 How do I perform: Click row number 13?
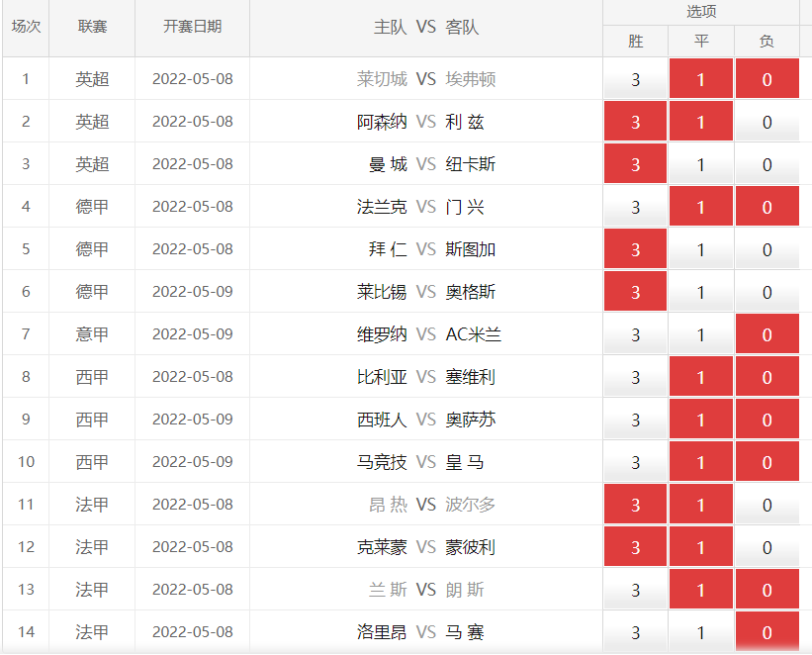[26, 589]
